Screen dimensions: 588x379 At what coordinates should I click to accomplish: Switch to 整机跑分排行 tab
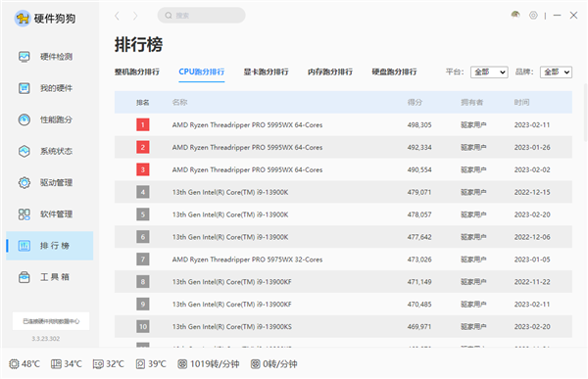(137, 71)
